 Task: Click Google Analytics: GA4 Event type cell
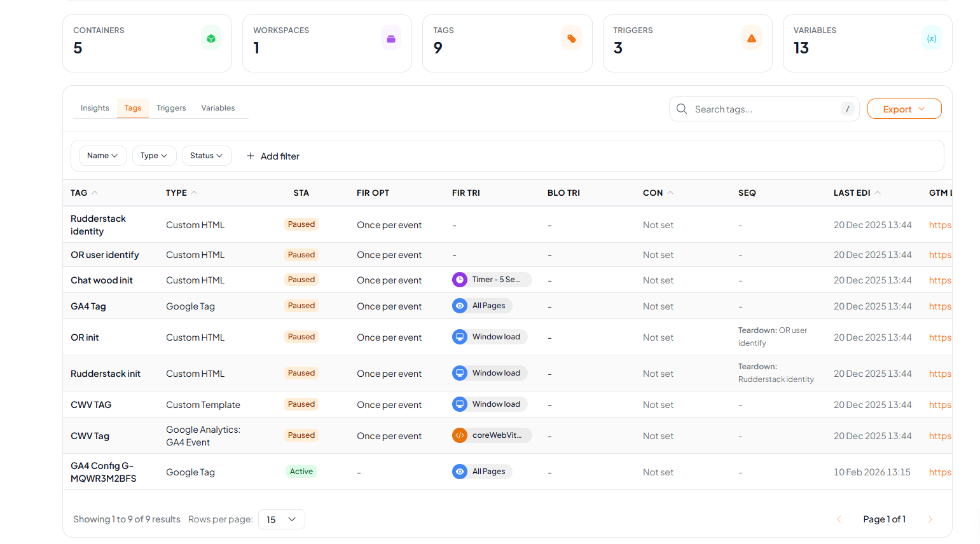(203, 436)
